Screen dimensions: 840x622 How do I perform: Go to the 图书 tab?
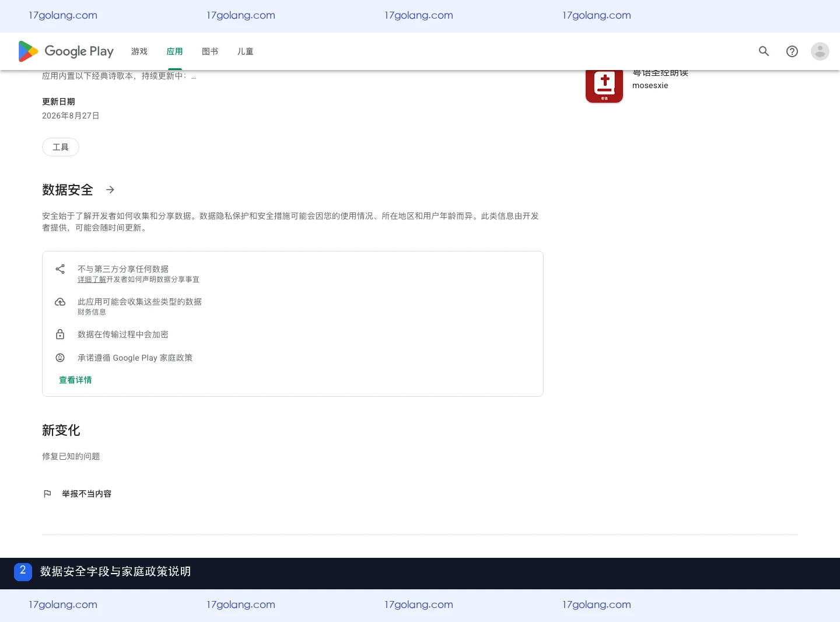pos(210,51)
